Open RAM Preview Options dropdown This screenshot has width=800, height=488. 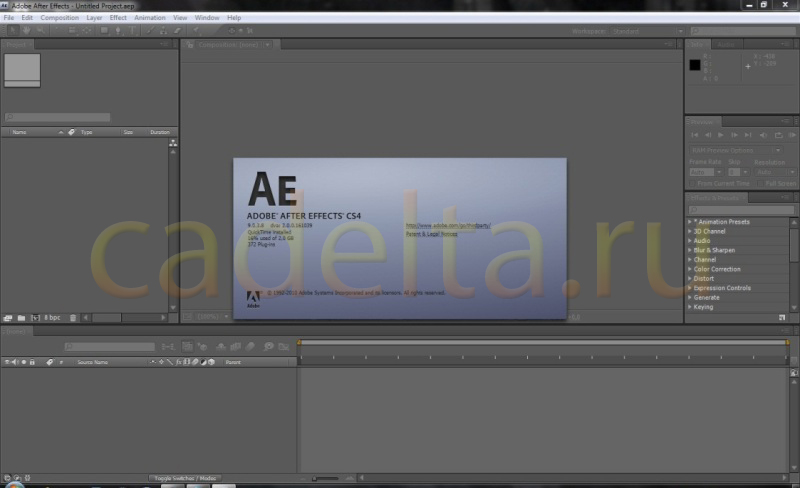(x=736, y=151)
